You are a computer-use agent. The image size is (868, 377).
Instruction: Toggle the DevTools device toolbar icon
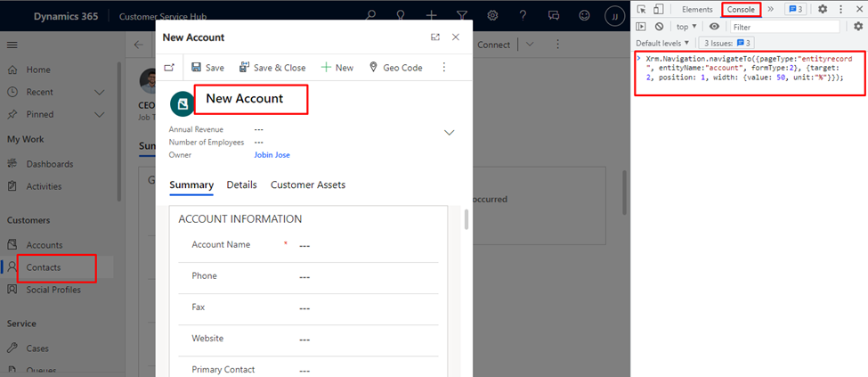(x=658, y=10)
